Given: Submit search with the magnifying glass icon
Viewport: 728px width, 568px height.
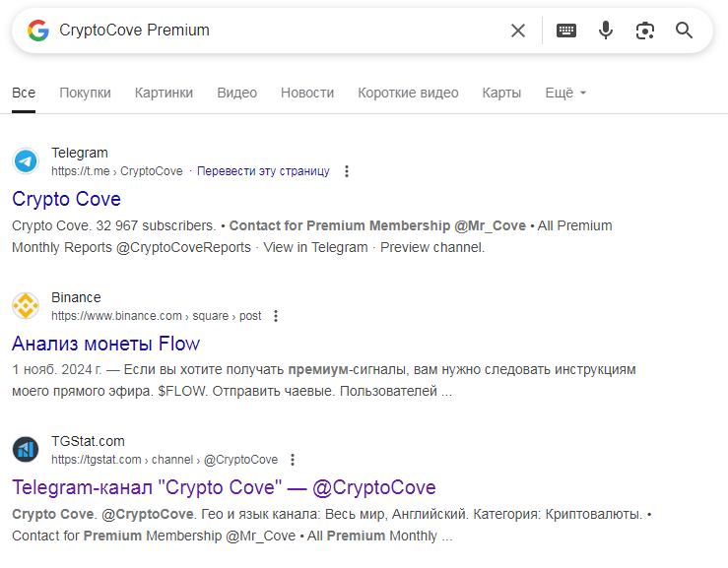Looking at the screenshot, I should point(684,31).
